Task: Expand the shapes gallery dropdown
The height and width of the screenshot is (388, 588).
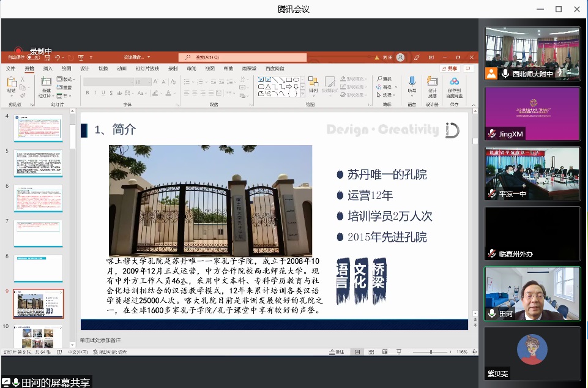Action: tap(302, 94)
